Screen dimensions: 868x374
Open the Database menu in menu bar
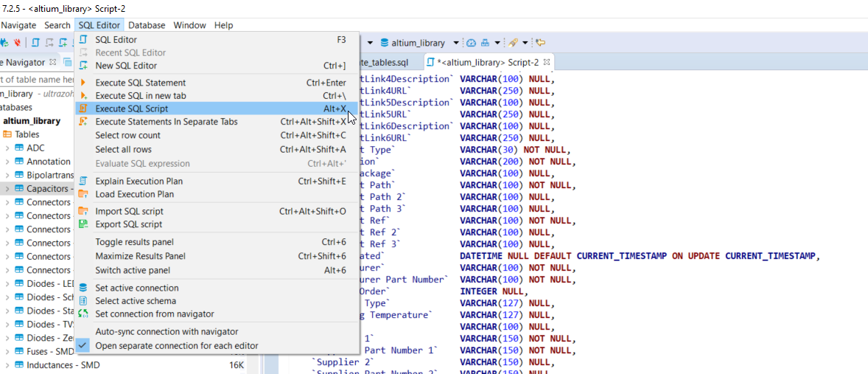coord(147,25)
